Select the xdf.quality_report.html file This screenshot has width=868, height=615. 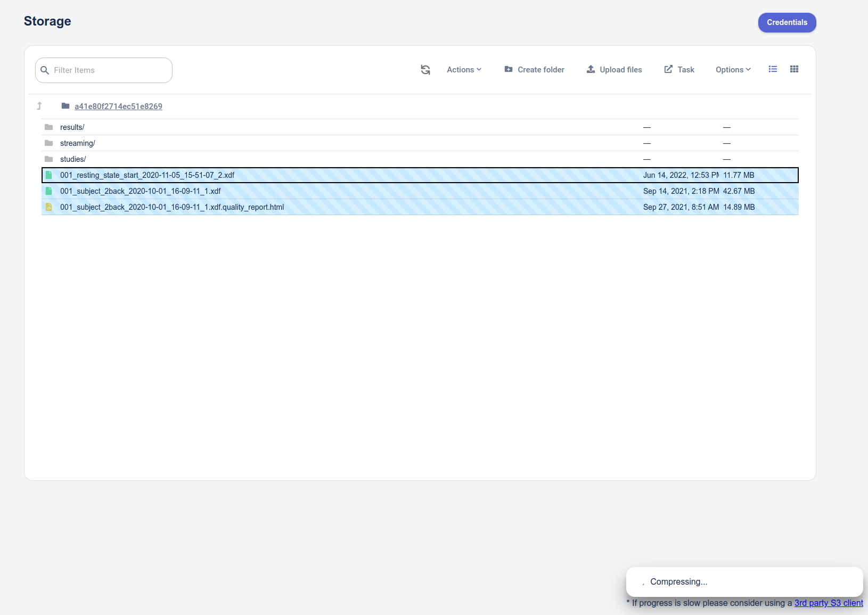tap(420, 207)
